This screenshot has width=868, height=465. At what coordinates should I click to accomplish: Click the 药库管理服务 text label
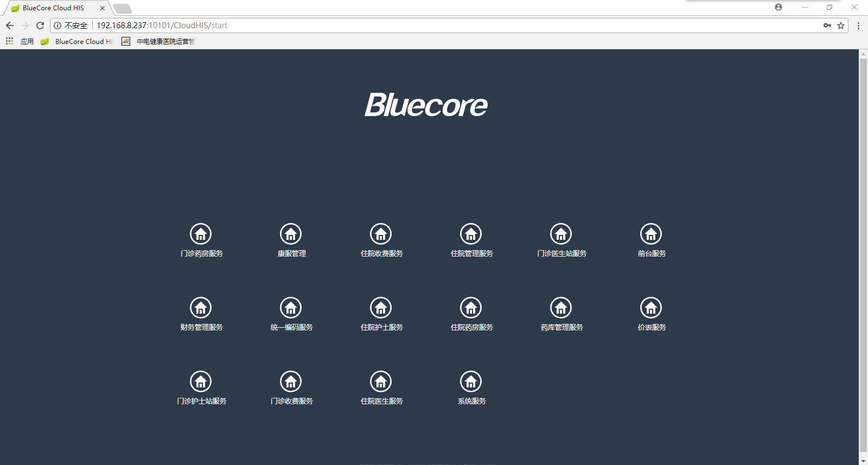click(562, 327)
